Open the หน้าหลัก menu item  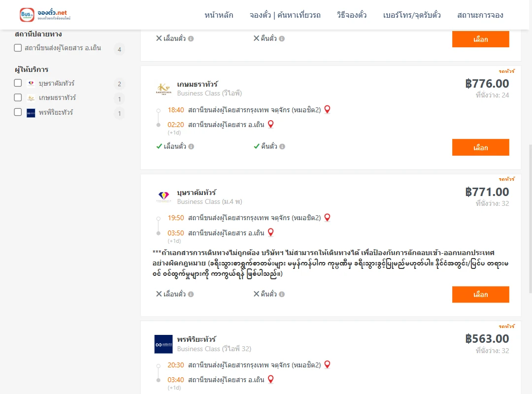pyautogui.click(x=219, y=15)
